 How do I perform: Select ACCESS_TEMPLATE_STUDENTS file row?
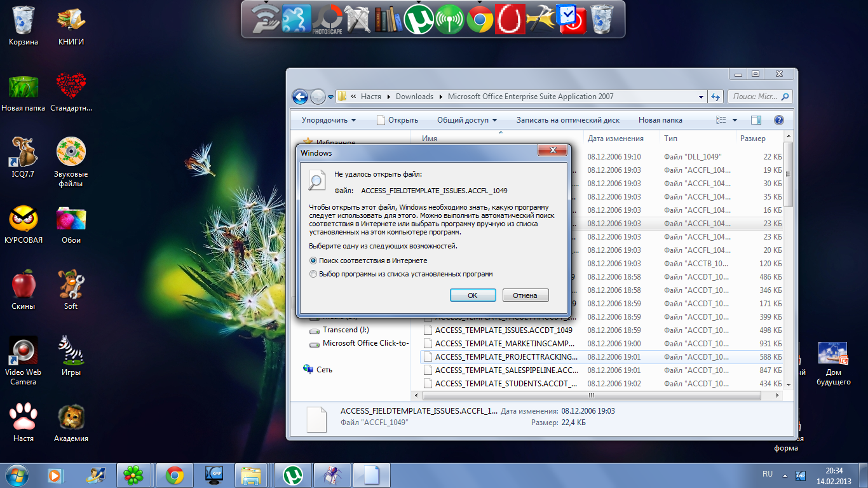[x=602, y=384]
